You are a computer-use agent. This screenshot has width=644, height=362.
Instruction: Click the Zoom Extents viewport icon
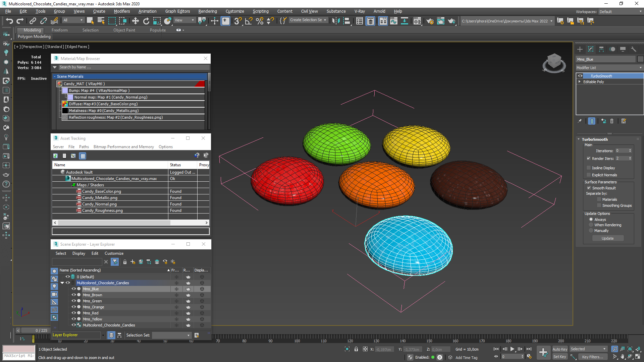click(631, 349)
